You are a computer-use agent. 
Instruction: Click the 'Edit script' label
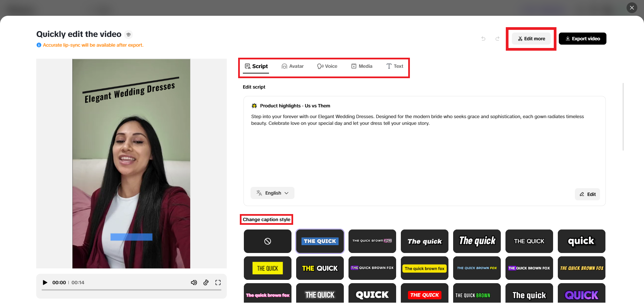(x=254, y=87)
